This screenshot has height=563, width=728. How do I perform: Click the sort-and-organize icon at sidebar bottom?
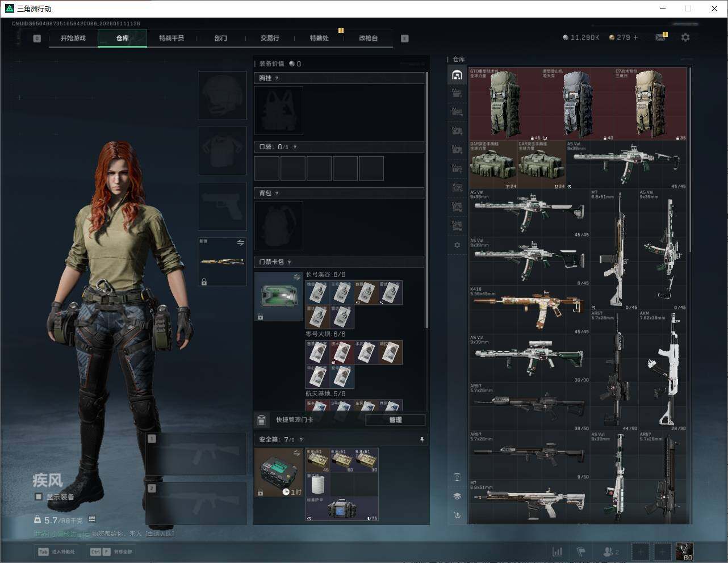(457, 515)
